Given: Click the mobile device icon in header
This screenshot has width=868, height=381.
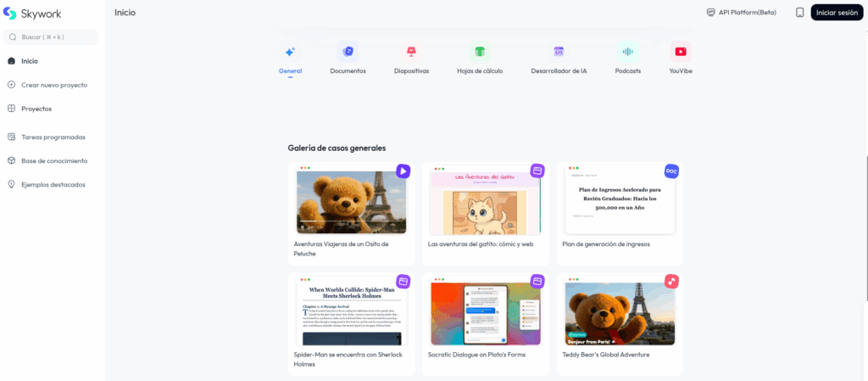Looking at the screenshot, I should (x=799, y=13).
